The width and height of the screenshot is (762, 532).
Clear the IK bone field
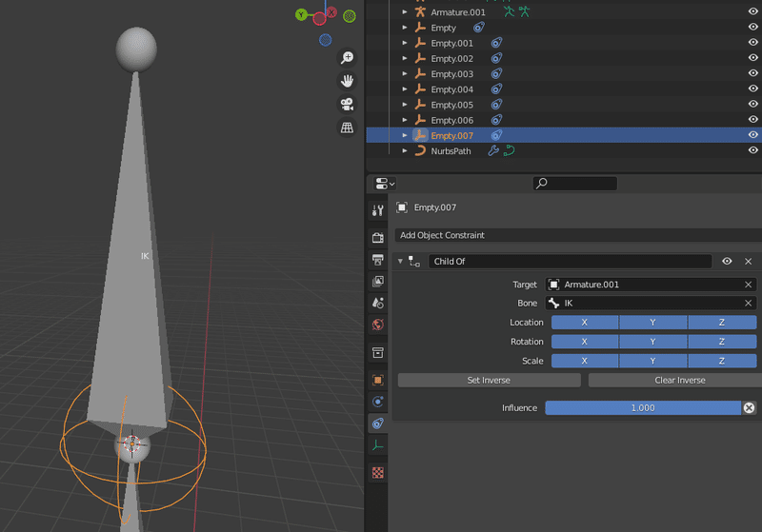749,304
